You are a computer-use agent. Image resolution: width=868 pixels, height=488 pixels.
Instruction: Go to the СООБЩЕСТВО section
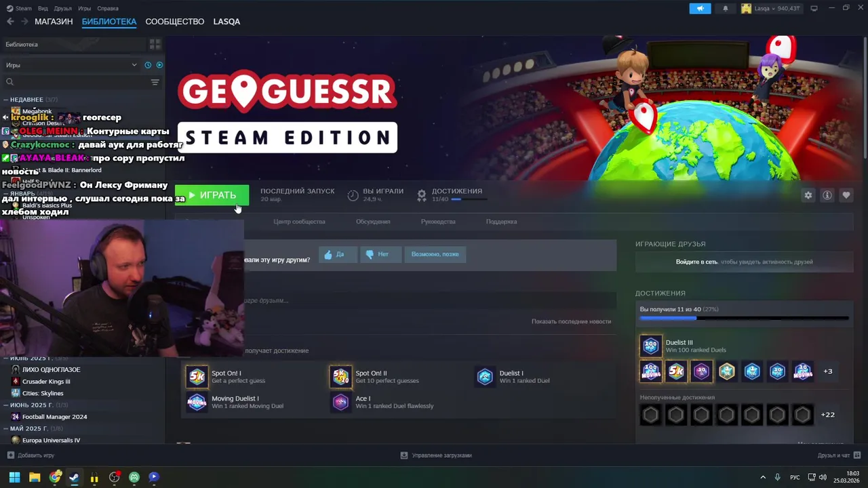175,22
